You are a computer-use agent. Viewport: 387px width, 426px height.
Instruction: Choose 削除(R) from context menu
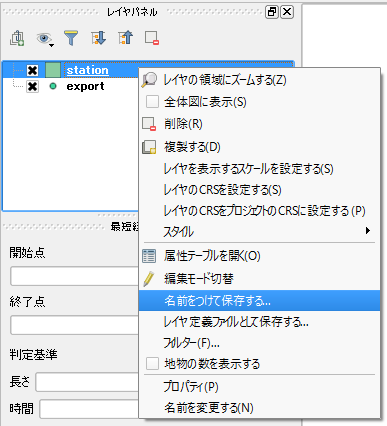259,124
